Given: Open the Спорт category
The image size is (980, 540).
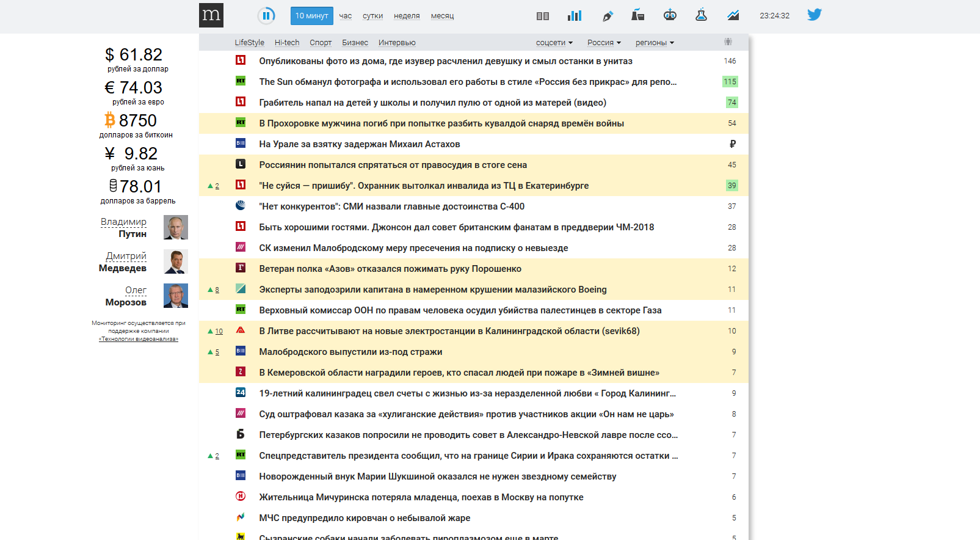Looking at the screenshot, I should [x=321, y=43].
